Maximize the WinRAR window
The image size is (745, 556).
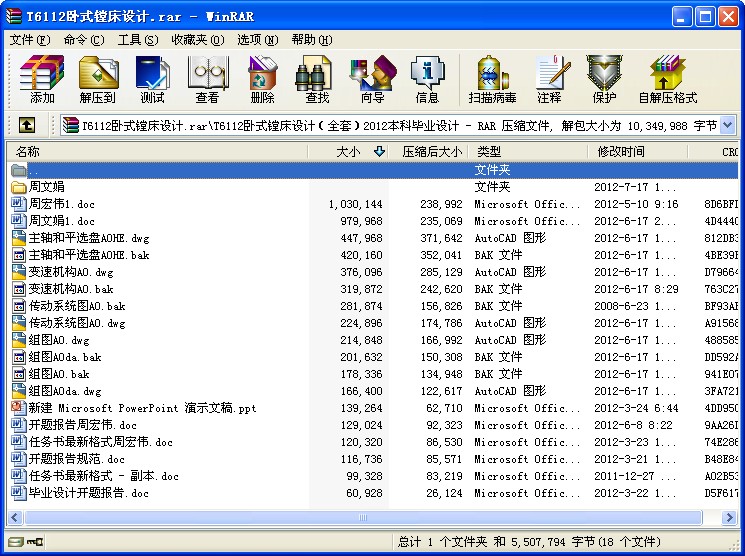(705, 17)
